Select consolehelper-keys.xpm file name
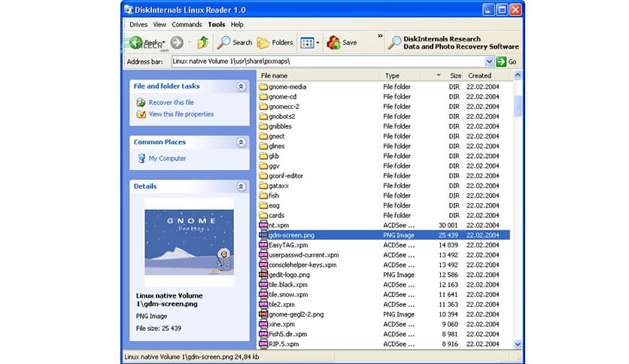 pyautogui.click(x=302, y=265)
